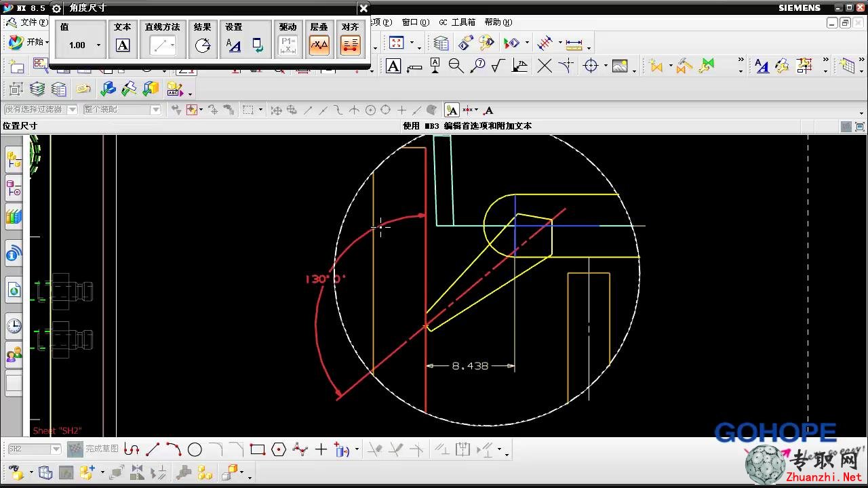Click the Fit view icon in toolbar
This screenshot has width=868, height=488.
397,43
